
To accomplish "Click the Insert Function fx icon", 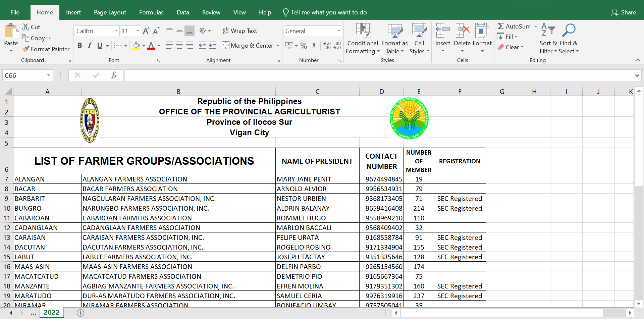I will (114, 75).
